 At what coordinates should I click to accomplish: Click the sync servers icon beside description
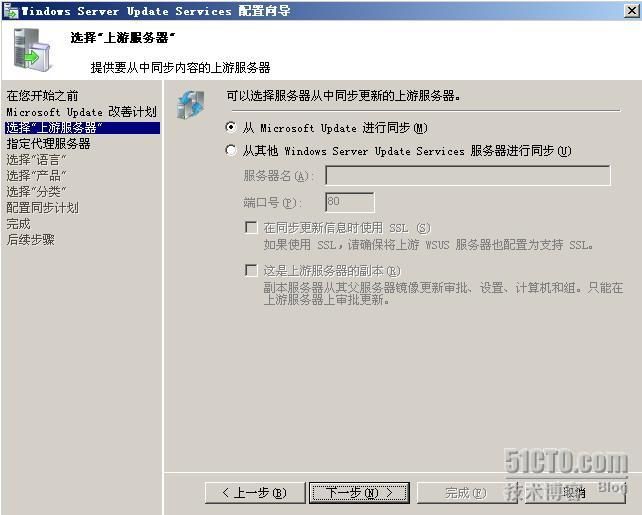[190, 105]
